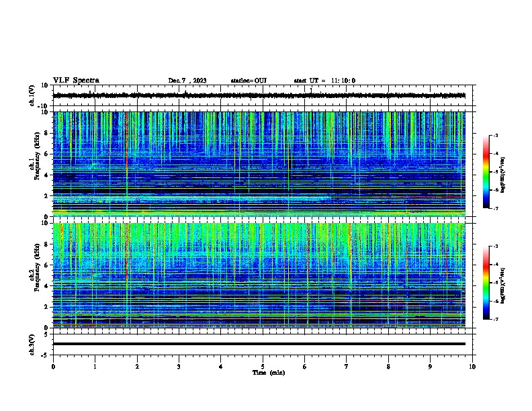Select the "Dec. 7, 2023" date text
The image size is (532, 411).
[187, 81]
